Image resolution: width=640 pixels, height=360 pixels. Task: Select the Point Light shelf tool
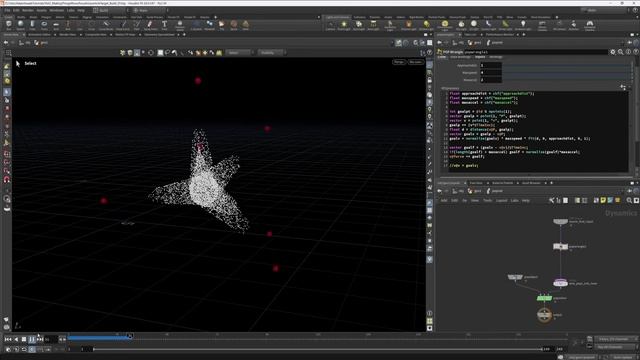tap(344, 25)
